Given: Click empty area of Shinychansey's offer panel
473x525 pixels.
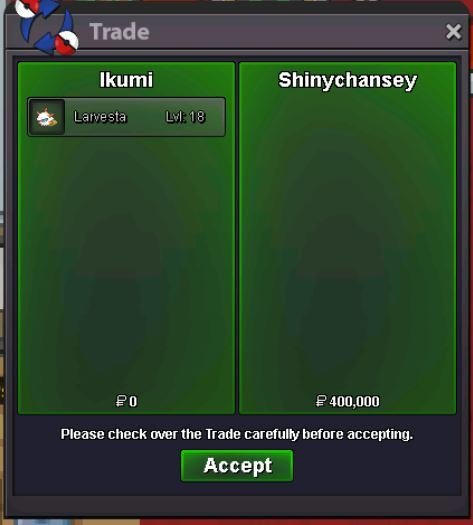Looking at the screenshot, I should click(x=347, y=241).
